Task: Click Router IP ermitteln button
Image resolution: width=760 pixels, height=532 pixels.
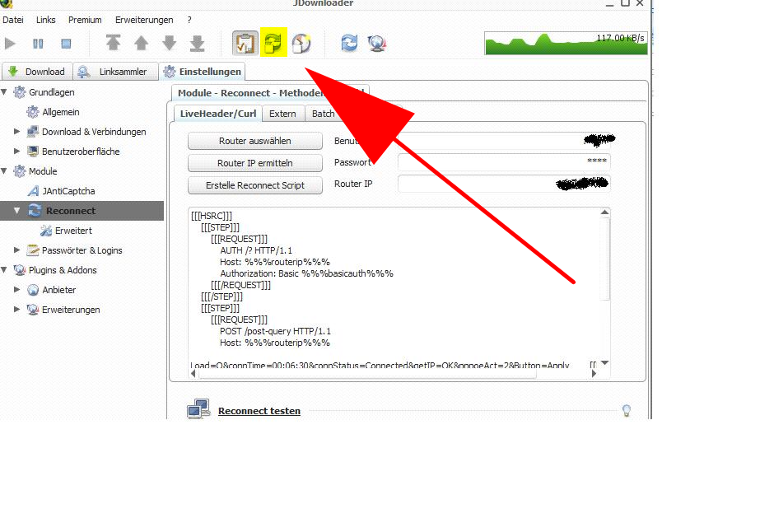Action: click(255, 163)
